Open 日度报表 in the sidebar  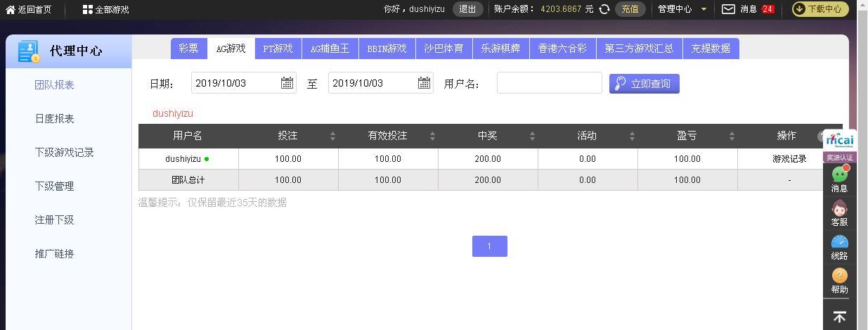[x=54, y=118]
